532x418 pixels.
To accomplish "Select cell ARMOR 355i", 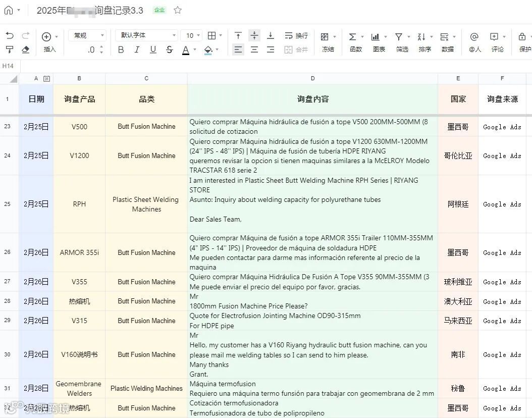I will coord(79,252).
